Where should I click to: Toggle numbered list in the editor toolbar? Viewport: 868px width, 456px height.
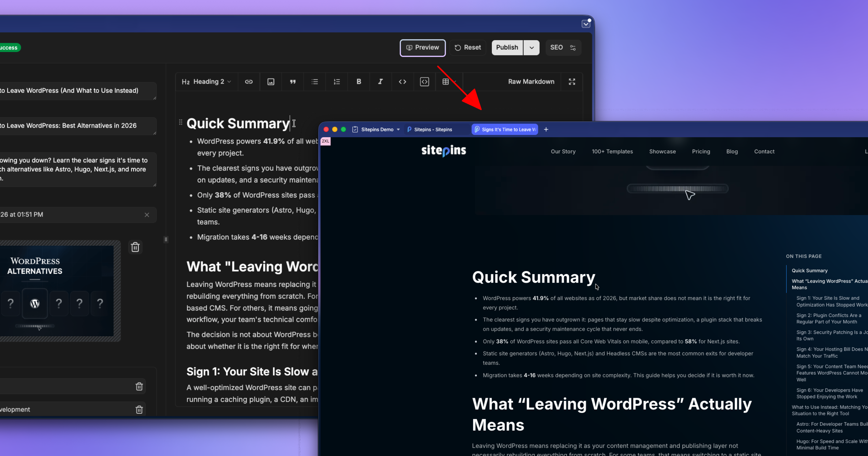(x=337, y=82)
